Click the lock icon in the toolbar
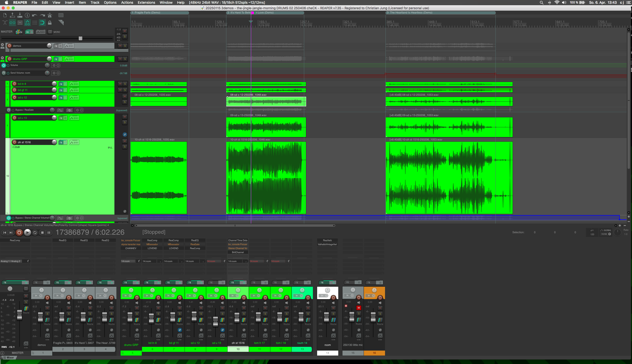Screen dimensions: 632x364 (50, 23)
